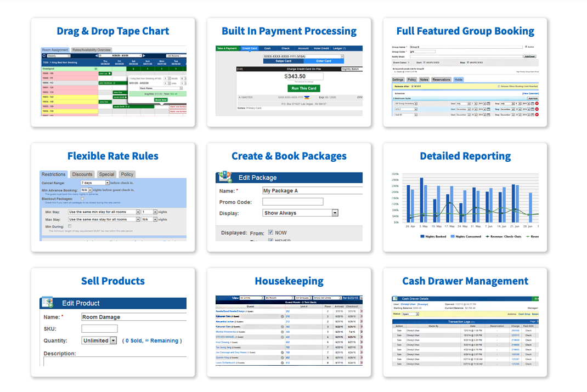Click the next week arrow in tape chart
The width and height of the screenshot is (587, 392).
(144, 56)
